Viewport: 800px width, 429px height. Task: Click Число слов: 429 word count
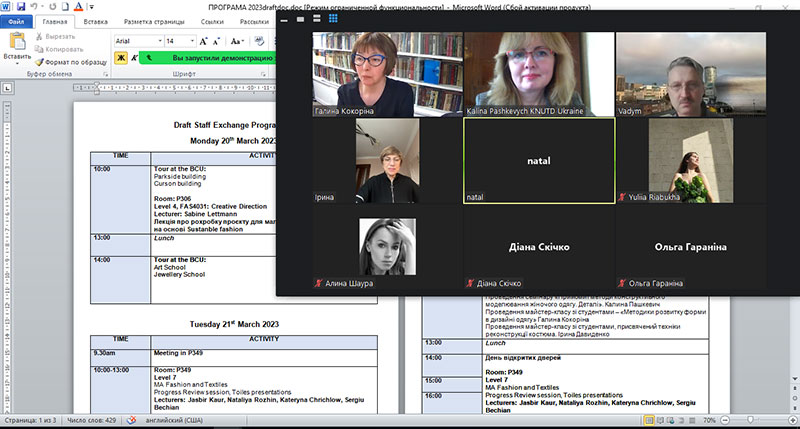coord(92,421)
